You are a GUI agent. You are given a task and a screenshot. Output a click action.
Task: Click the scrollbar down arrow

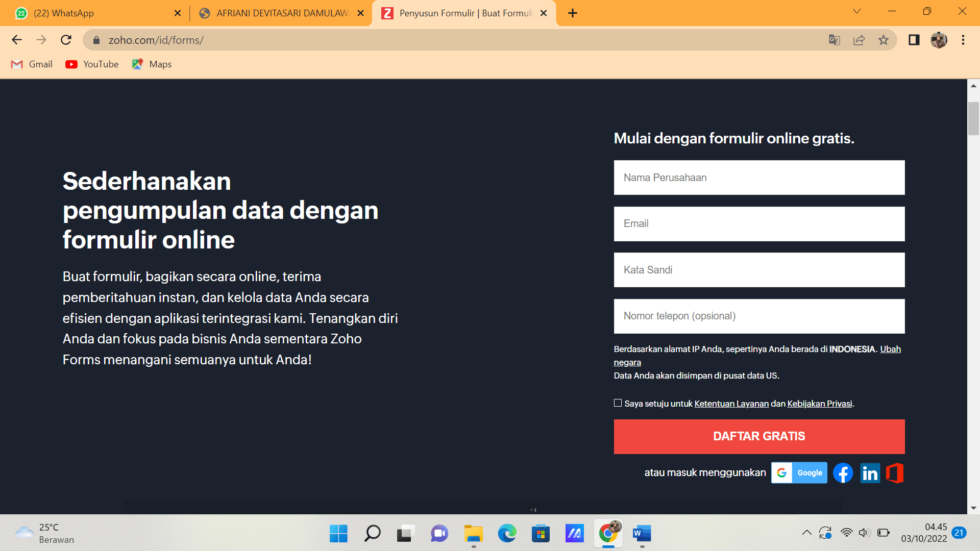(x=973, y=508)
